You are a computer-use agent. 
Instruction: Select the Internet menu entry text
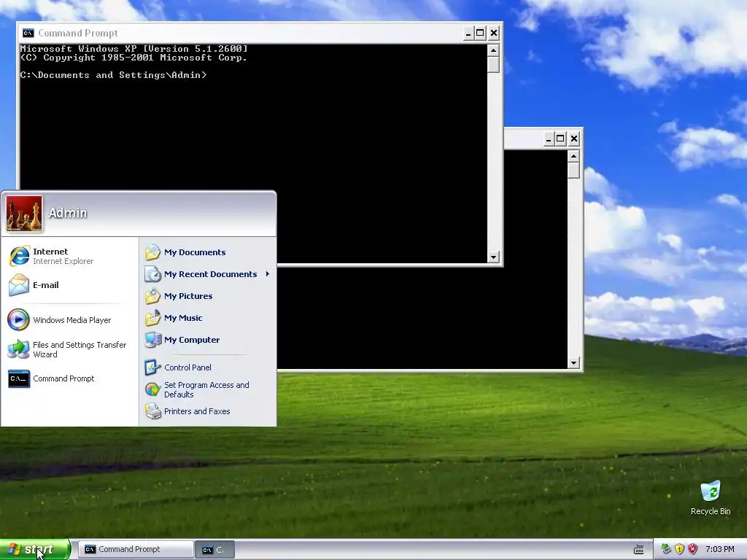coord(50,252)
